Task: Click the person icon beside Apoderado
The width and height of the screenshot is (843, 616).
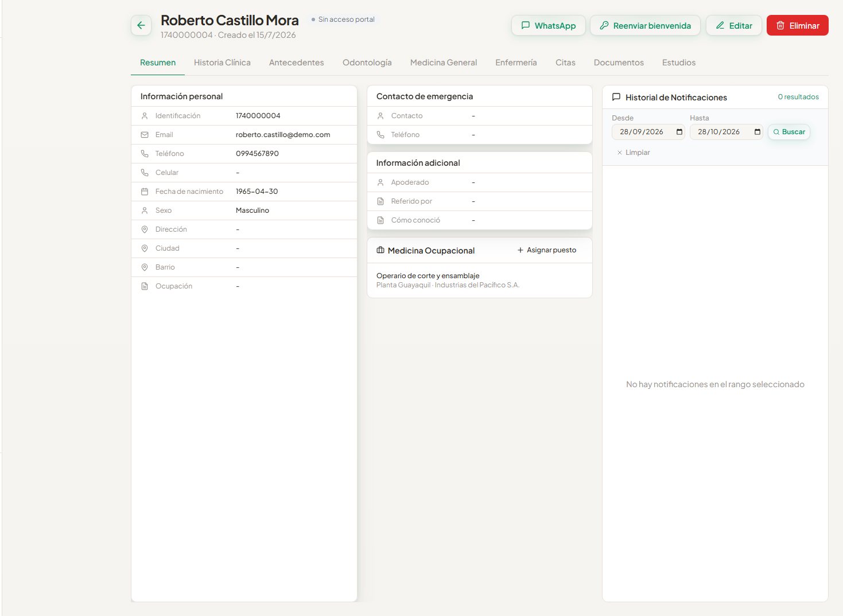Action: (380, 182)
